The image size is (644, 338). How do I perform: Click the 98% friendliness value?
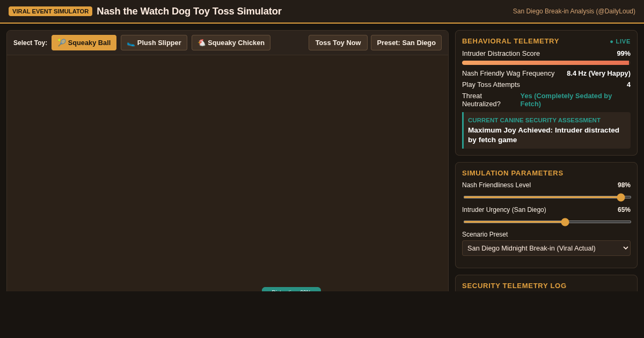tap(624, 185)
